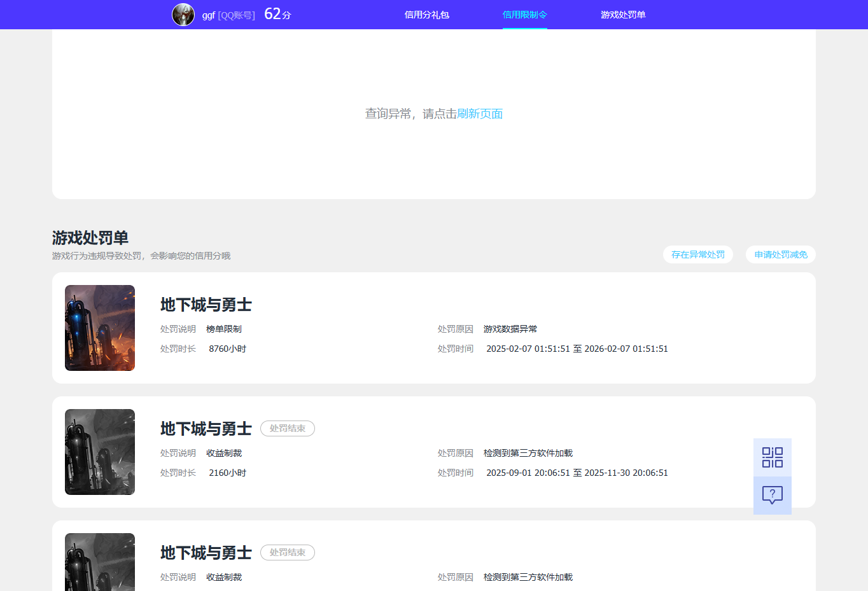
Task: Click 处罚结束 badge on the bottom card
Action: pos(288,553)
